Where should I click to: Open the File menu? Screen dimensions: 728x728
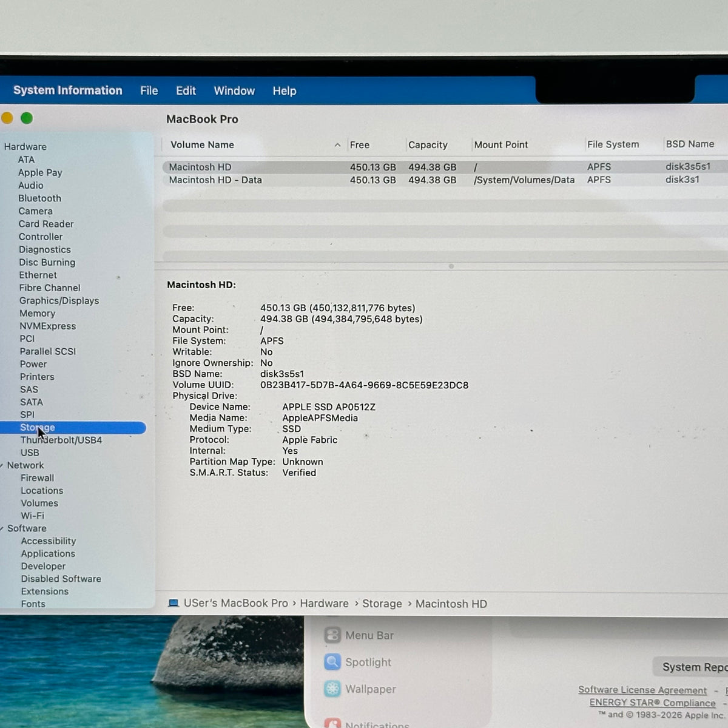[x=149, y=91]
